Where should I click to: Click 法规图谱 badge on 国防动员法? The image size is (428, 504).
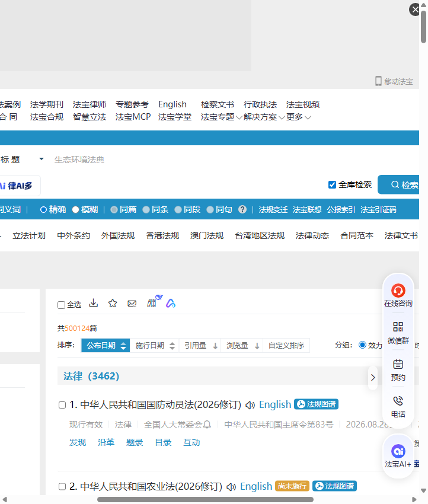coord(316,404)
